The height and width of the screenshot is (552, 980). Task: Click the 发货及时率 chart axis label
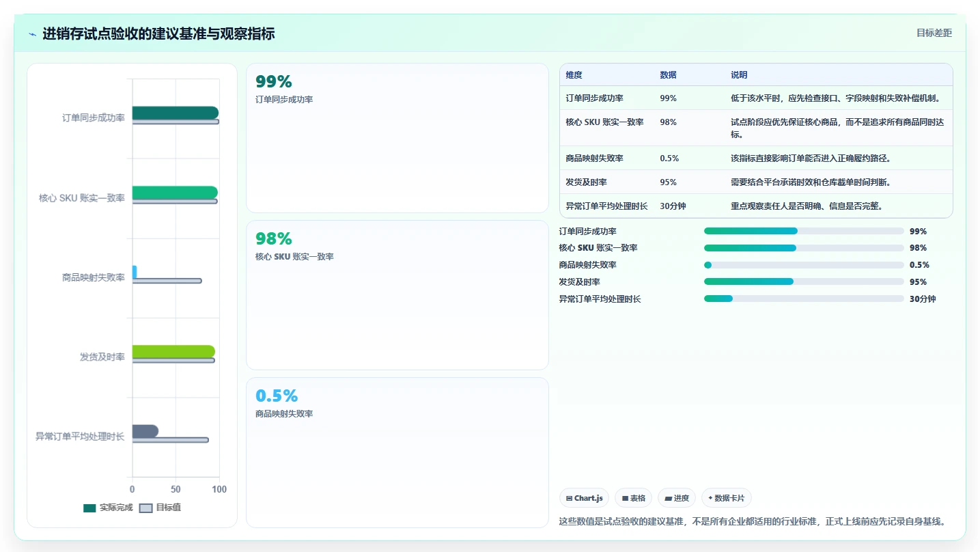102,357
